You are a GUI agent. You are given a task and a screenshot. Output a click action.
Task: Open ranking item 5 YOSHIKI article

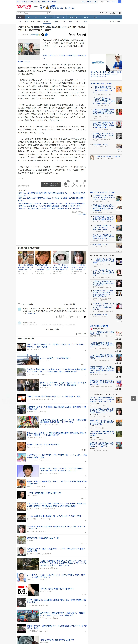104,135
